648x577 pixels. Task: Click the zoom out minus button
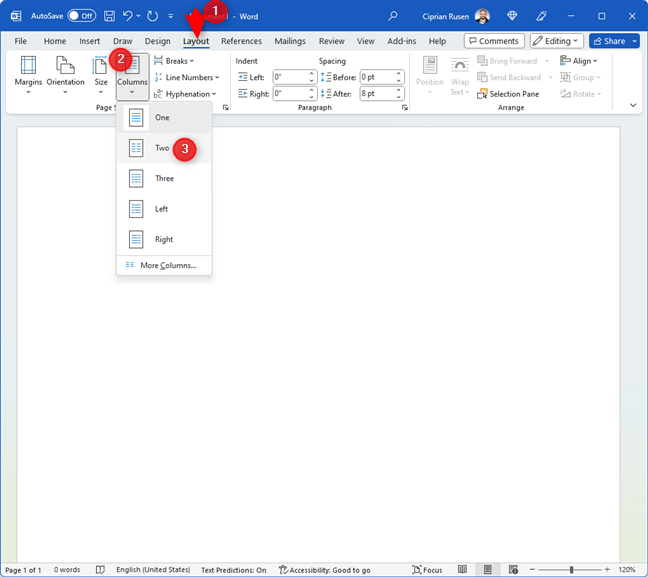click(x=532, y=570)
